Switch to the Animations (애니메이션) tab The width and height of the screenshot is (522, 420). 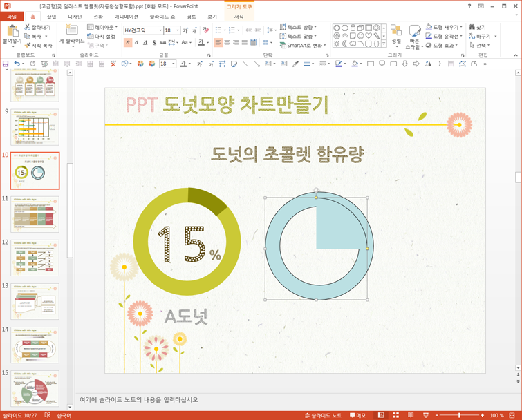coord(126,17)
